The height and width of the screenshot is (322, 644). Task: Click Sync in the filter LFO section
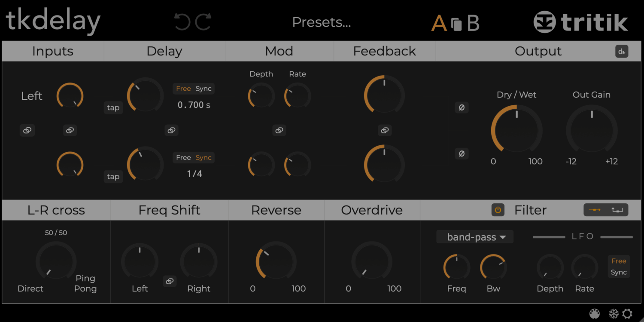[619, 272]
